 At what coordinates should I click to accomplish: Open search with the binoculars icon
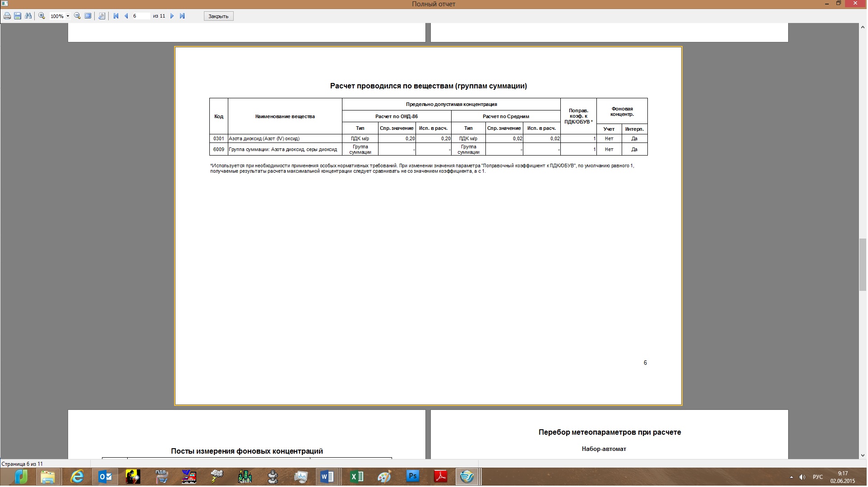click(28, 16)
